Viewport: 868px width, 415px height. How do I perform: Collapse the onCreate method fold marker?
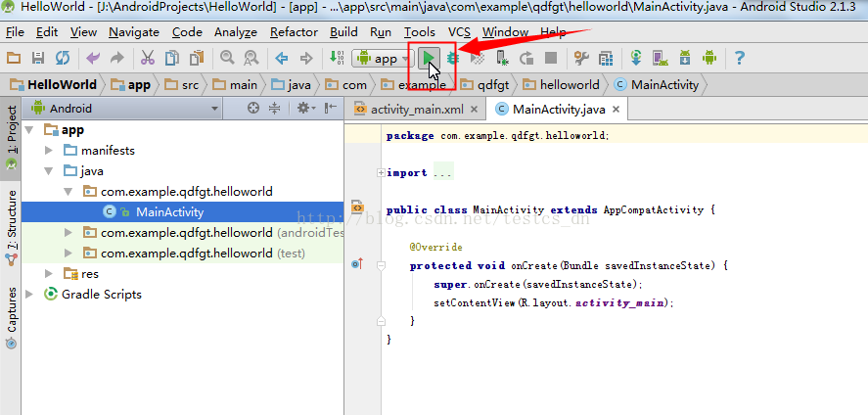(381, 266)
